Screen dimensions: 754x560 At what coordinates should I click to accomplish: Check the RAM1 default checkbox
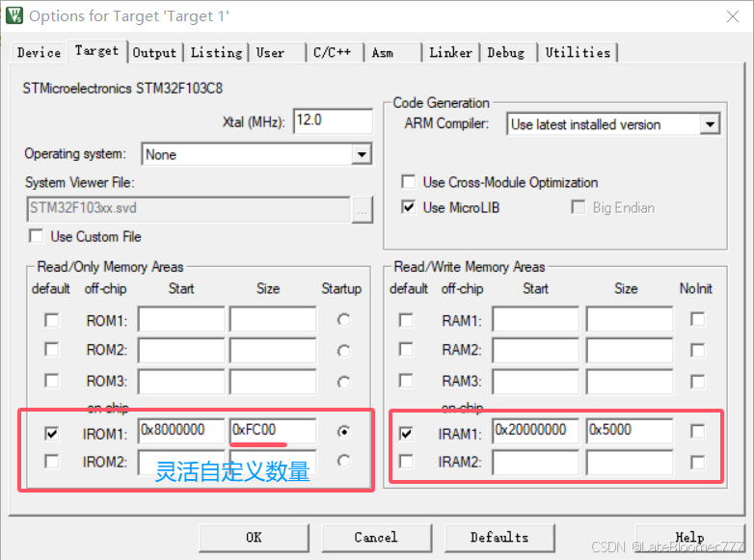click(x=406, y=320)
